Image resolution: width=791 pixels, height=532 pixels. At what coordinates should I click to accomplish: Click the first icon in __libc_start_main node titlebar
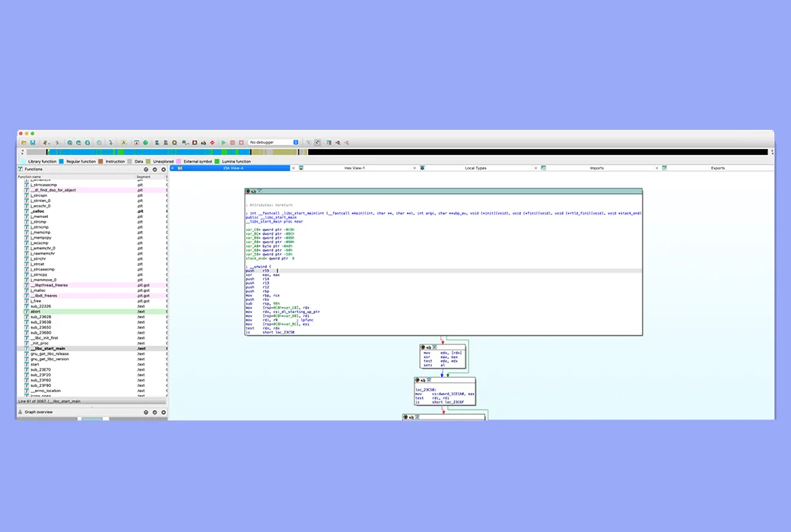click(x=248, y=191)
